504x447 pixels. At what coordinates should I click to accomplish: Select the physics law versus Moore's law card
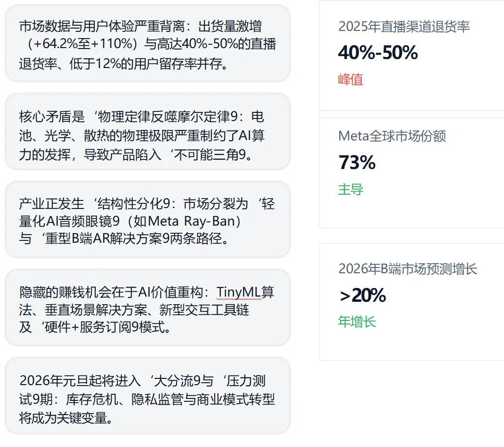148,132
